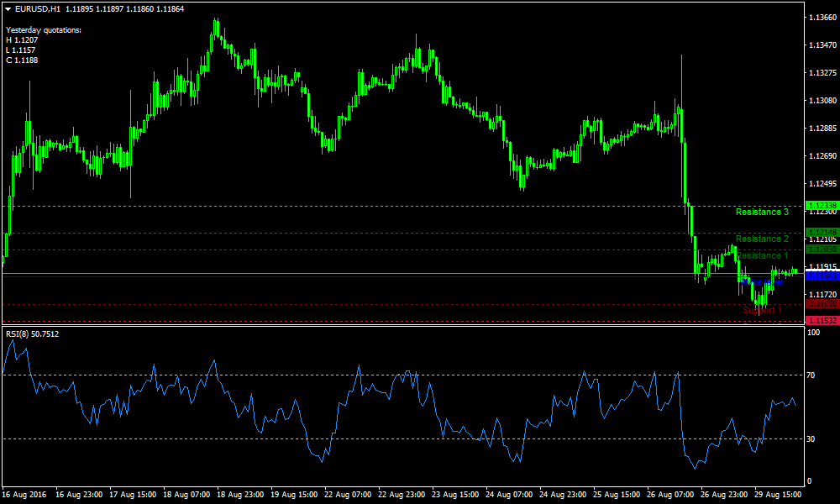Select the Resistance 2 label
Image resolution: width=840 pixels, height=504 pixels.
pyautogui.click(x=762, y=239)
